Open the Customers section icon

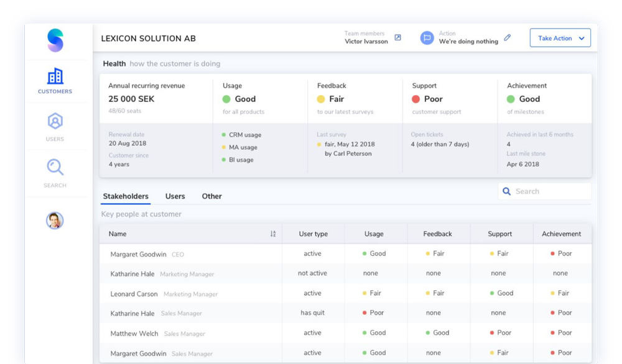(x=55, y=76)
